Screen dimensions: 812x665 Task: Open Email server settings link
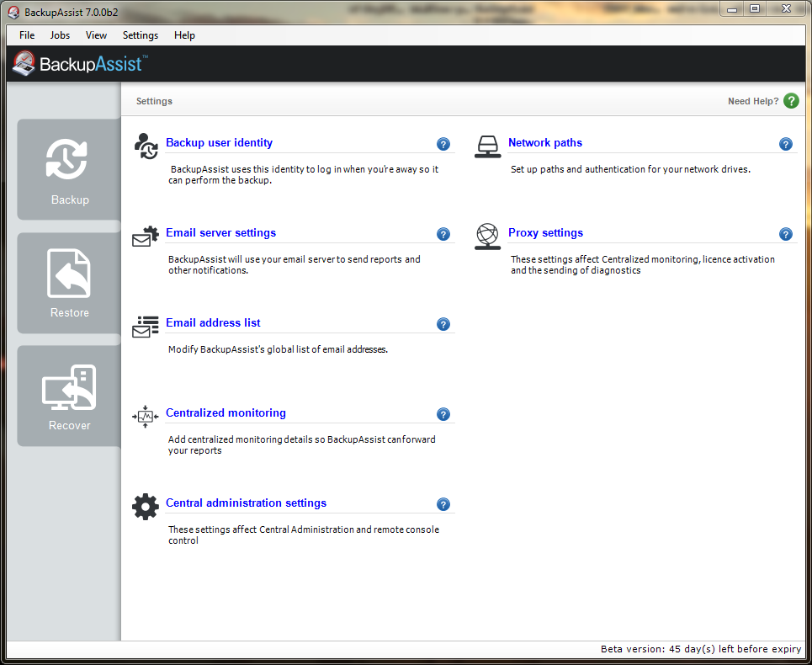pyautogui.click(x=220, y=232)
